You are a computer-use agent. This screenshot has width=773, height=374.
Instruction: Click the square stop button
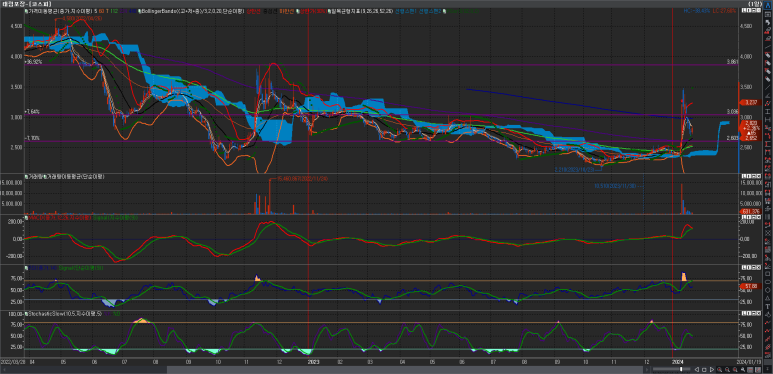[704, 370]
